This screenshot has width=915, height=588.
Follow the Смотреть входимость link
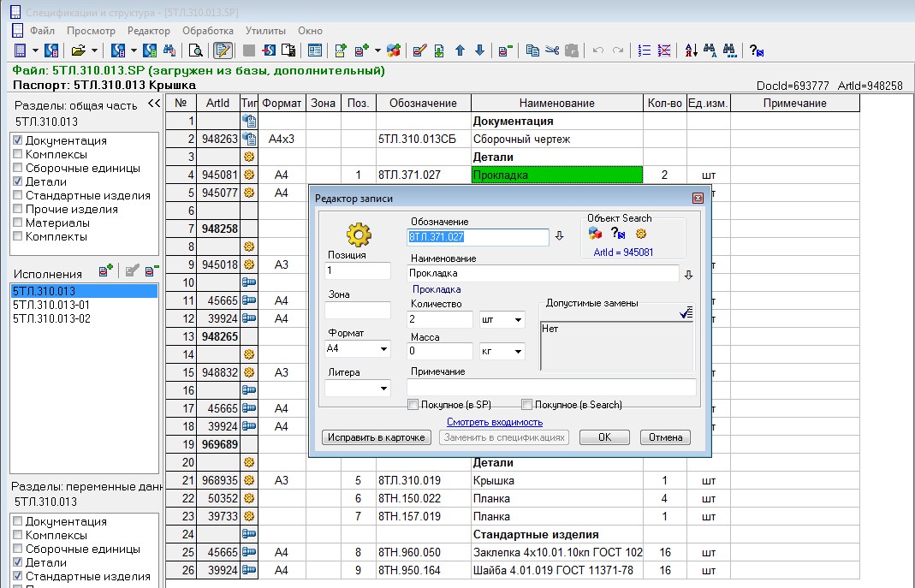[x=494, y=422]
